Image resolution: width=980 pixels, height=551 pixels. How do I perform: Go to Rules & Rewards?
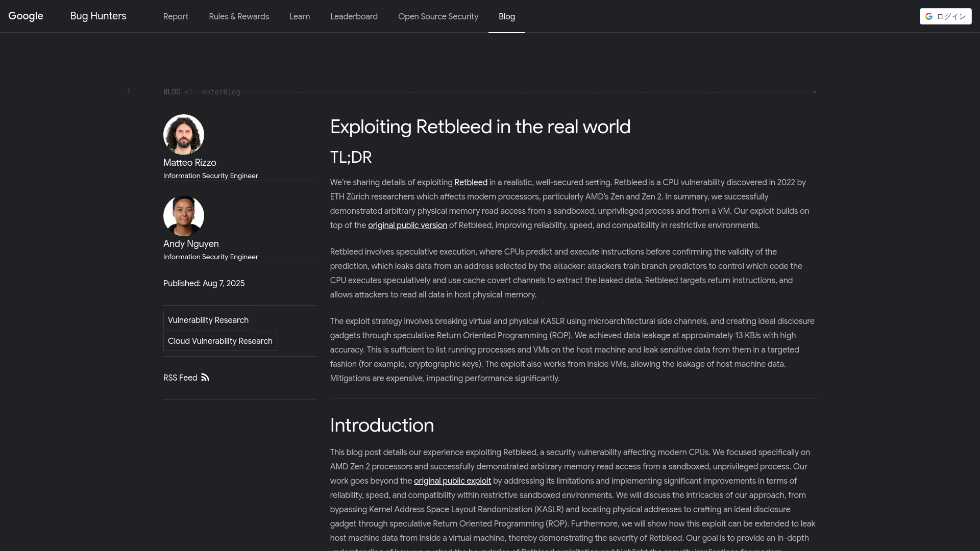pos(239,16)
